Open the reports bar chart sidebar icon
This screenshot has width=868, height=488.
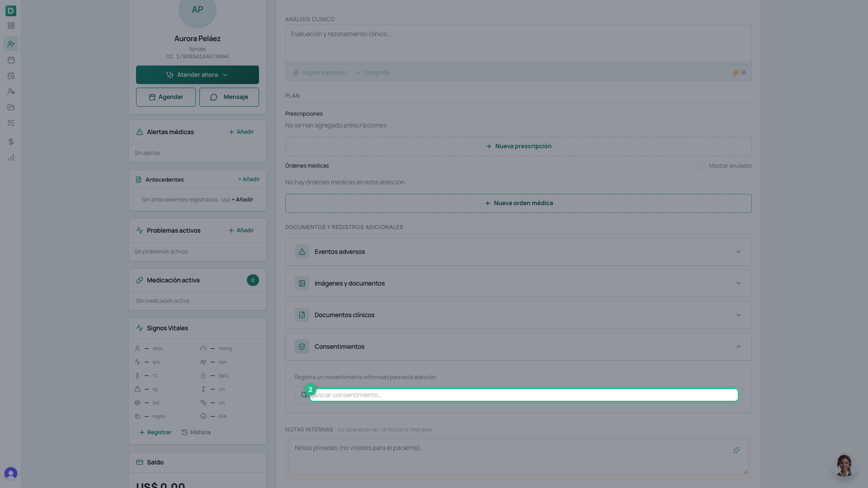(x=11, y=158)
